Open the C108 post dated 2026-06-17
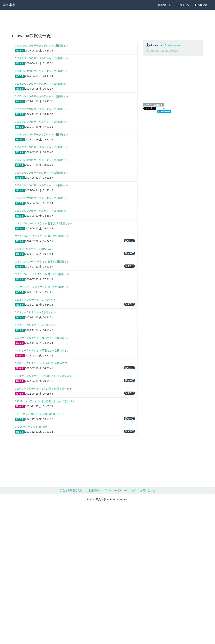The width and height of the screenshot is (215, 644). coord(41,45)
